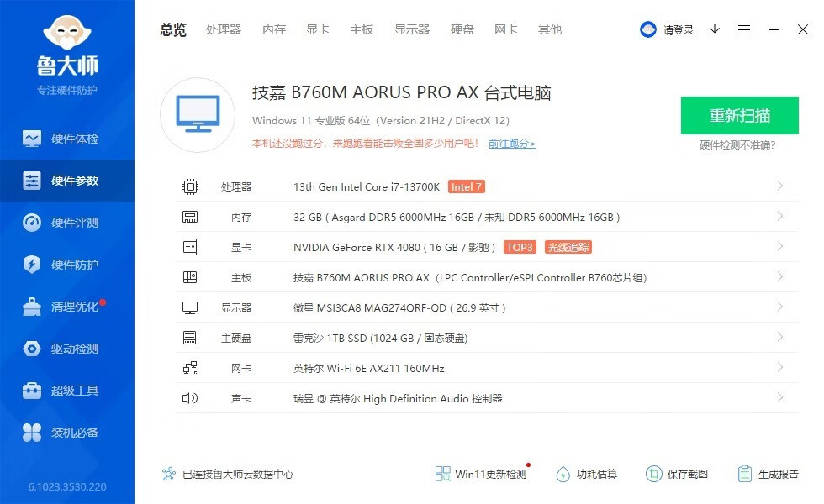Viewport: 824px width, 504px height.
Task: Go to 硬件评测 in the sidebar
Action: pos(67,223)
